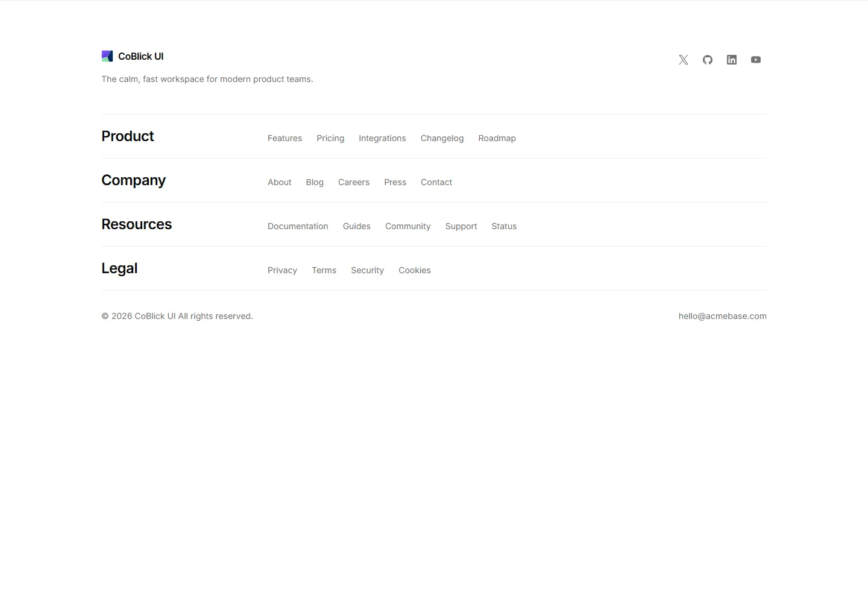Open the LinkedIn social icon
Image resolution: width=868 pixels, height=603 pixels.
click(732, 60)
